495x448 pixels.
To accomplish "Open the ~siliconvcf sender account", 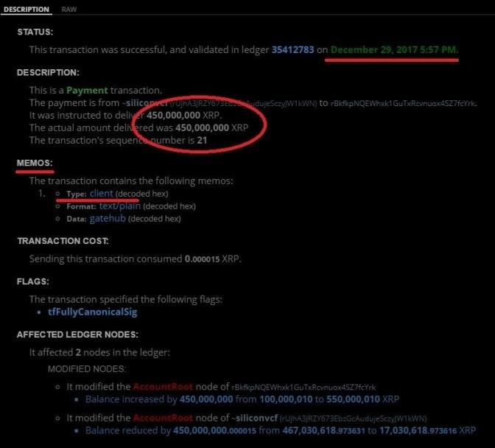I will (145, 103).
